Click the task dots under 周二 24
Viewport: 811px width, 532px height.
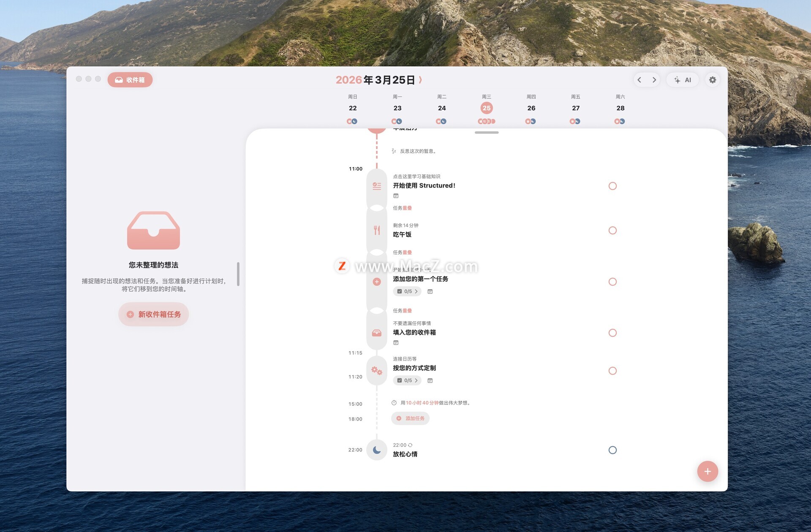[441, 121]
